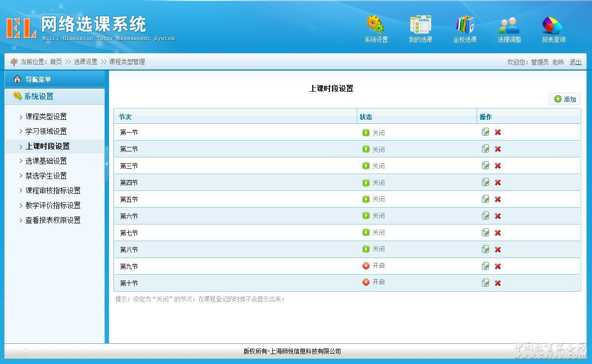Click edit icon for 第一节 row

[x=486, y=132]
